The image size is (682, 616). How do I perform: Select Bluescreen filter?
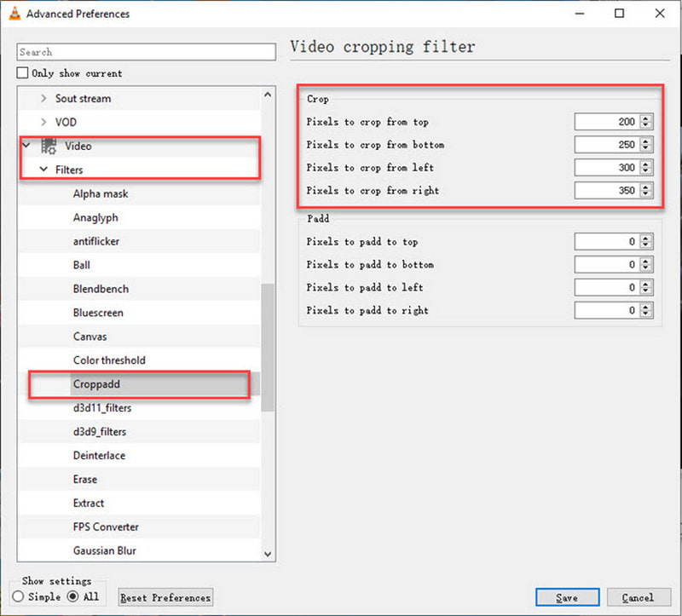coord(98,313)
